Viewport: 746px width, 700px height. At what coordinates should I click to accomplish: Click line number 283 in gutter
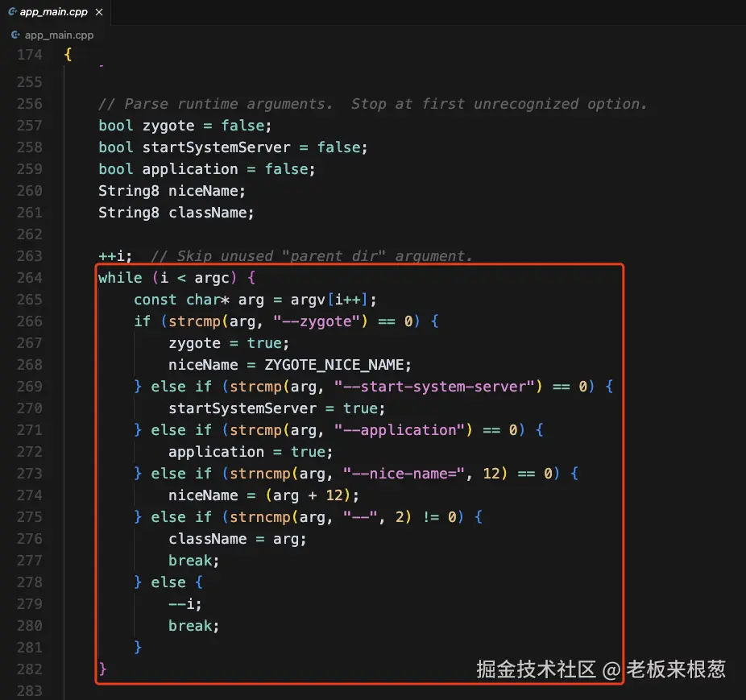[30, 691]
